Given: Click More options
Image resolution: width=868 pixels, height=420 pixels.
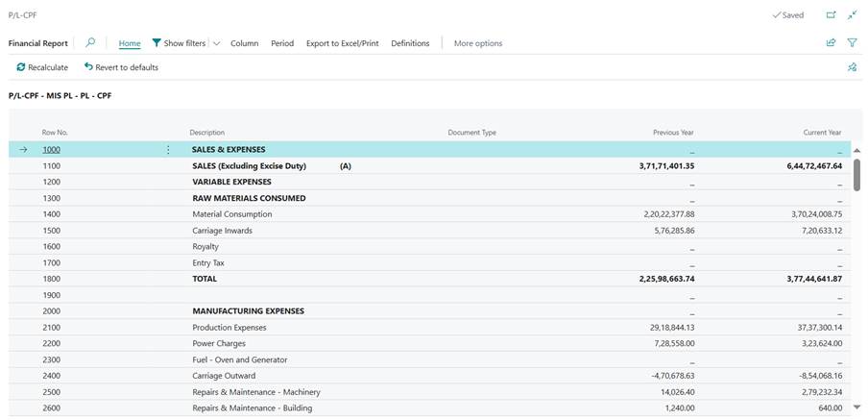Looking at the screenshot, I should coord(477,43).
